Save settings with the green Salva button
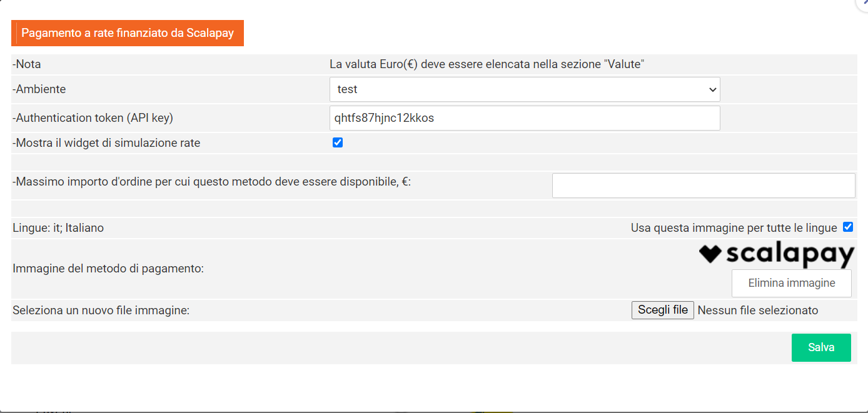 pos(821,347)
